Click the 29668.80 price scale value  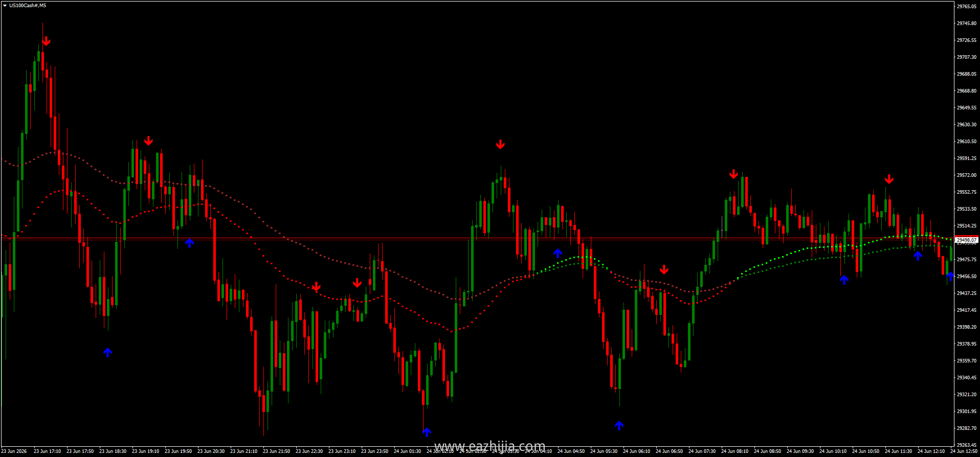point(967,90)
